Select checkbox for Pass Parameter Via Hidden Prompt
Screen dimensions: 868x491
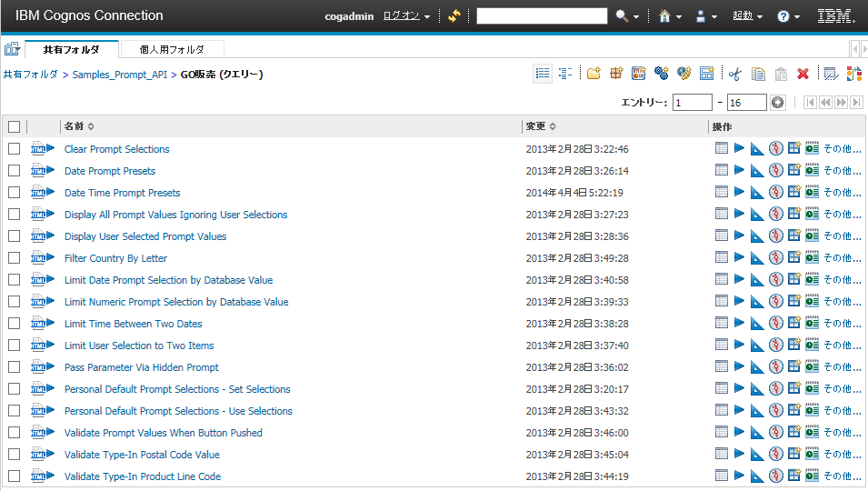tap(15, 367)
